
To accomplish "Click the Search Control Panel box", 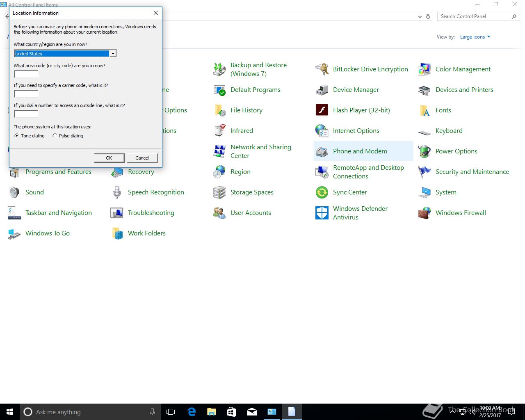I will click(x=478, y=16).
